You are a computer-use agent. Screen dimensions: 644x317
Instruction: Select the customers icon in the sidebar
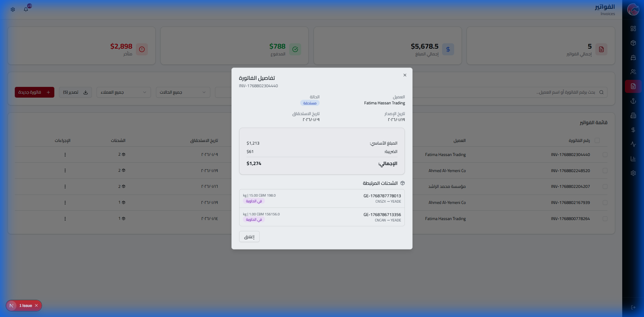(x=633, y=71)
